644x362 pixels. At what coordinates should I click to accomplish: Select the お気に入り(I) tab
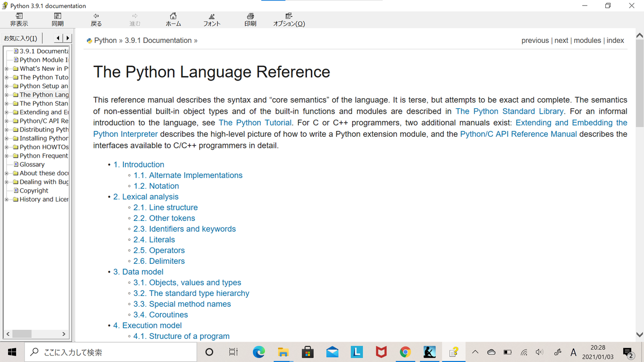point(20,38)
